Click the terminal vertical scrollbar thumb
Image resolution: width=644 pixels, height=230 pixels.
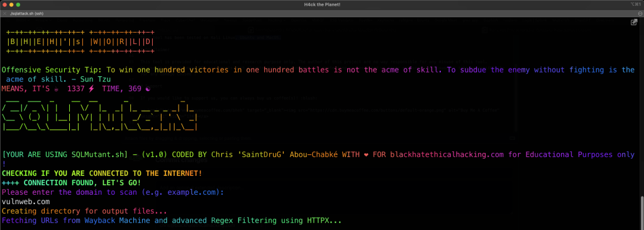641,213
